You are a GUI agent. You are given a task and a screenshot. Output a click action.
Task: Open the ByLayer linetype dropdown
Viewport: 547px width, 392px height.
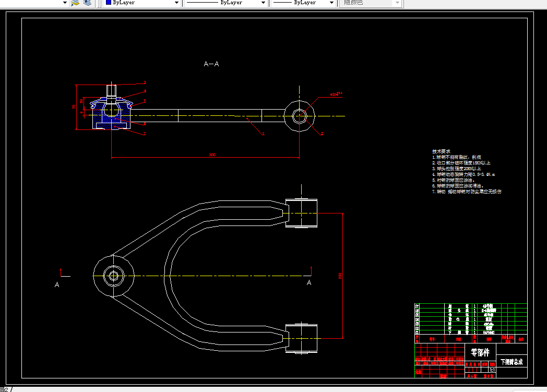pos(263,3)
